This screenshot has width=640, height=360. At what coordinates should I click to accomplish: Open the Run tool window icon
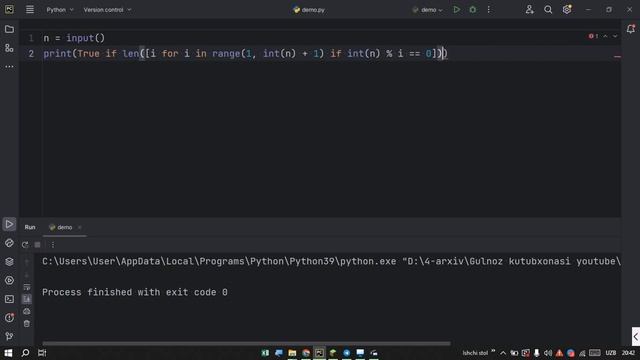[x=9, y=224]
